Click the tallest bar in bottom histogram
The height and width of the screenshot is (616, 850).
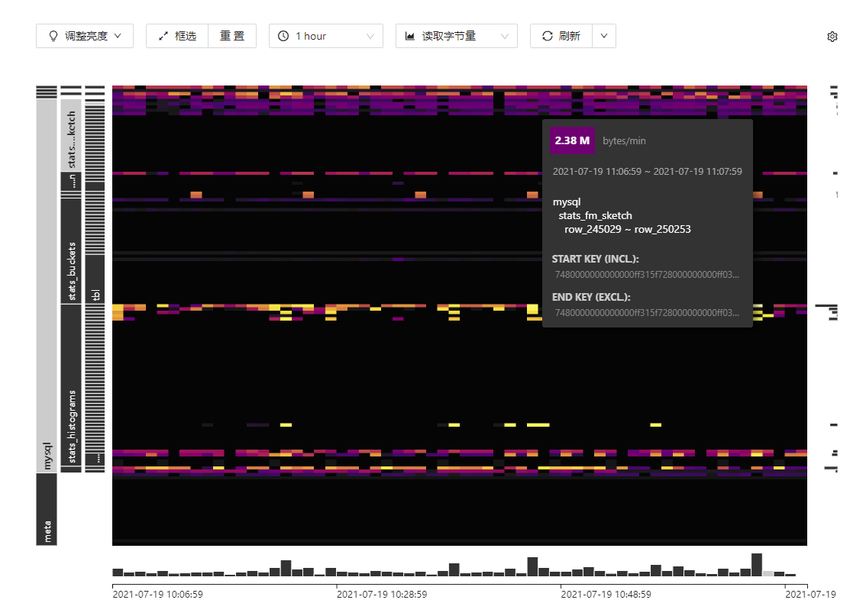coord(757,564)
